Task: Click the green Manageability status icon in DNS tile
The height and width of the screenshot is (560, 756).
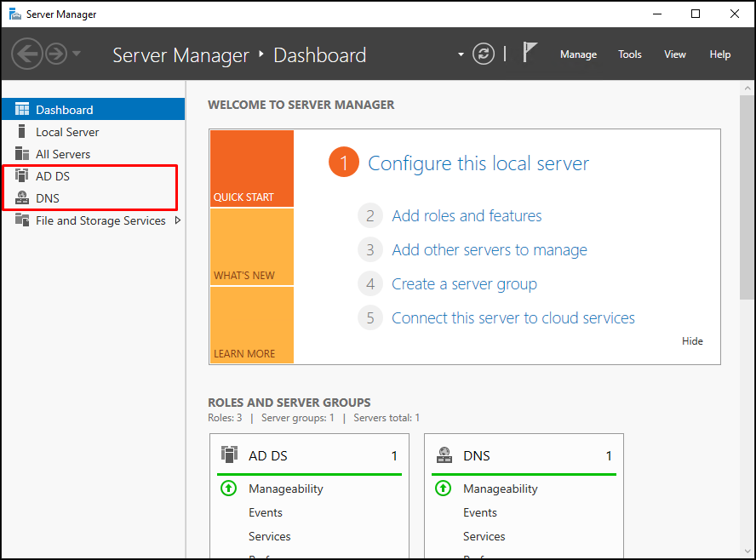Action: (x=443, y=489)
